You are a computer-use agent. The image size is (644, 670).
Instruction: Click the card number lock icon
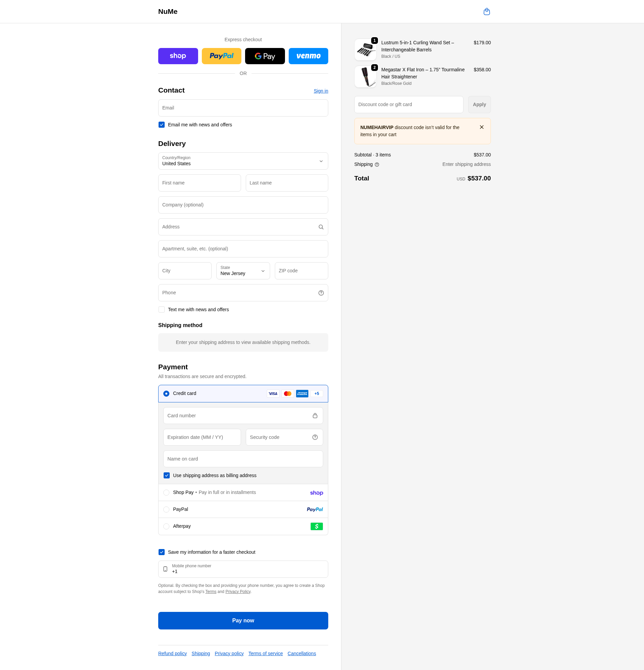point(315,416)
